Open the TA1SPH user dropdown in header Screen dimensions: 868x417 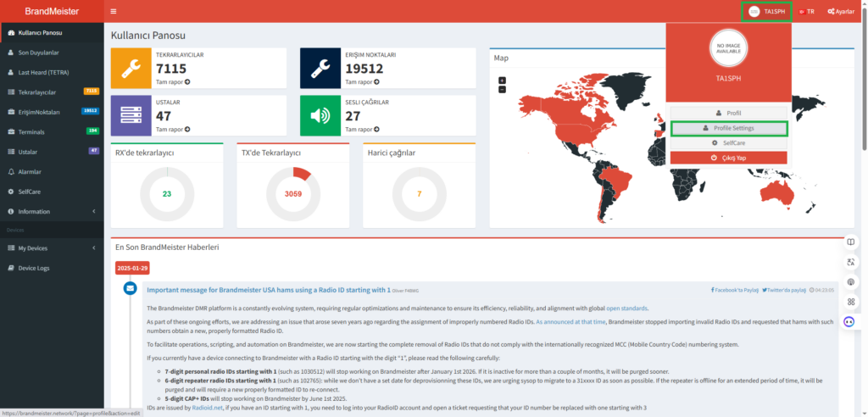[766, 11]
